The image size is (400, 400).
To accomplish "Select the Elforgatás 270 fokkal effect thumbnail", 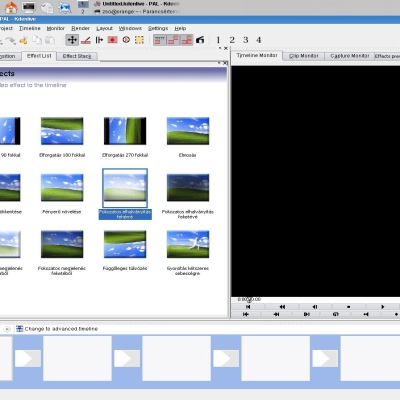I will pyautogui.click(x=125, y=131).
